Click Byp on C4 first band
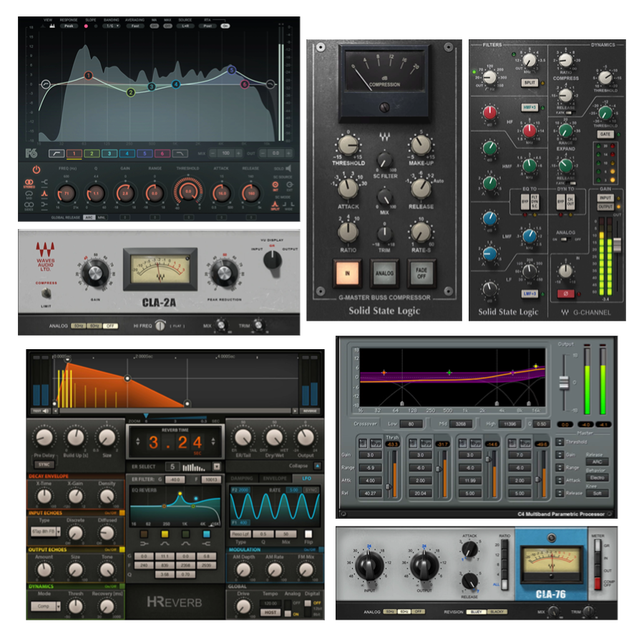This screenshot has height=644, width=644. [376, 444]
